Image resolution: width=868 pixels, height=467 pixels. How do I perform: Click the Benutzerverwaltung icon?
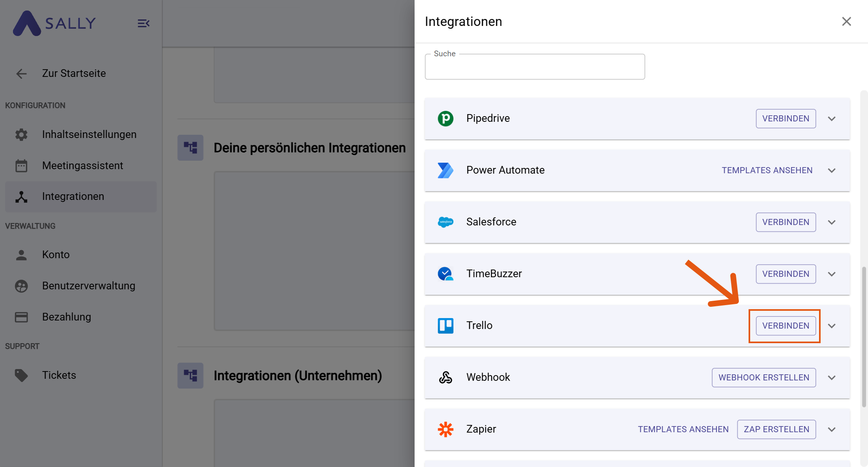21,286
